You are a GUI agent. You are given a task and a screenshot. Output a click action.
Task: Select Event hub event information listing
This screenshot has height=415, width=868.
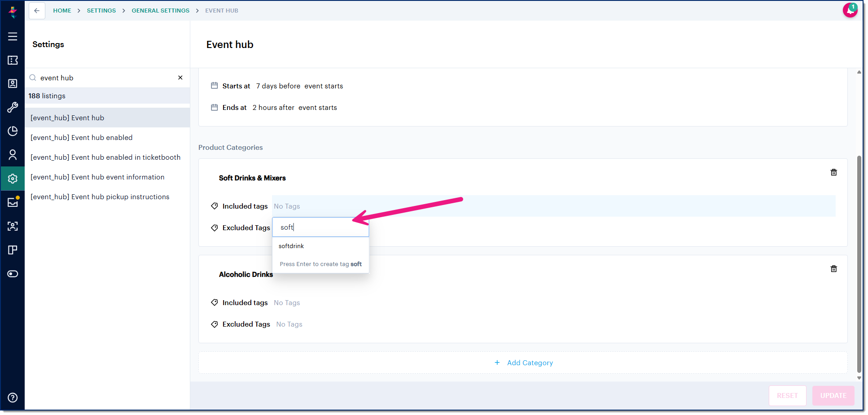pyautogui.click(x=107, y=177)
